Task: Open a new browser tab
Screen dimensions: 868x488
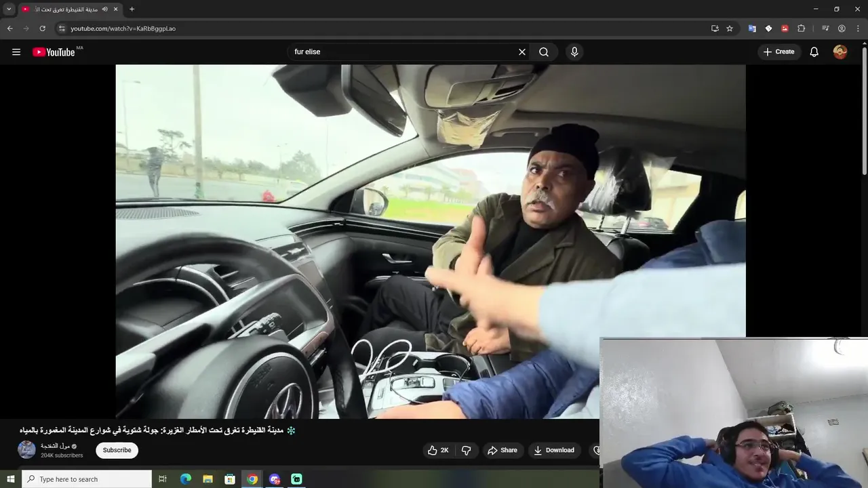Action: [132, 9]
